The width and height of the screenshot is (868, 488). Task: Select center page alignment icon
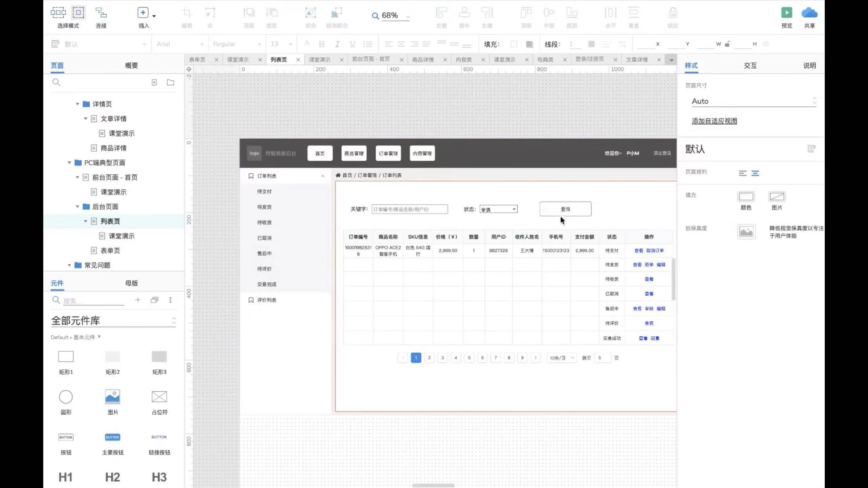click(755, 173)
